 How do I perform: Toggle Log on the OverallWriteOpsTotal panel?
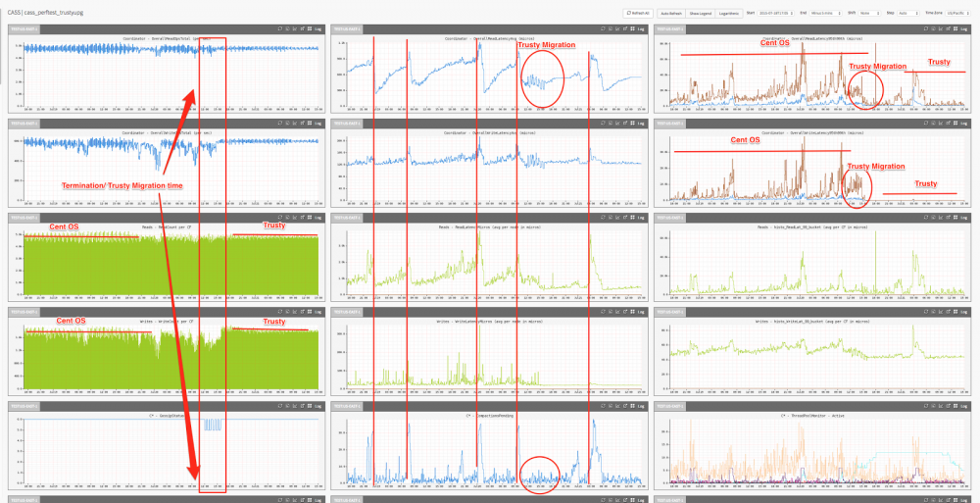[x=317, y=124]
